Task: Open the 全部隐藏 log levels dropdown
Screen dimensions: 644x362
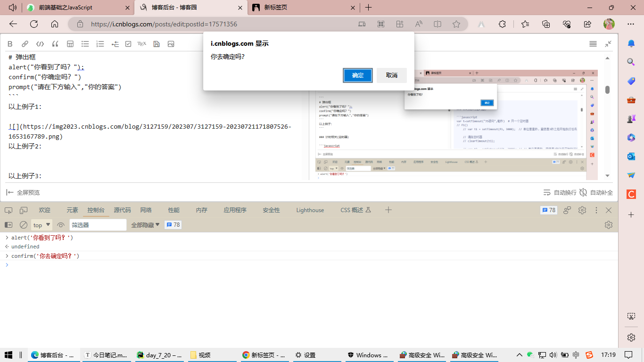Action: pyautogui.click(x=145, y=225)
